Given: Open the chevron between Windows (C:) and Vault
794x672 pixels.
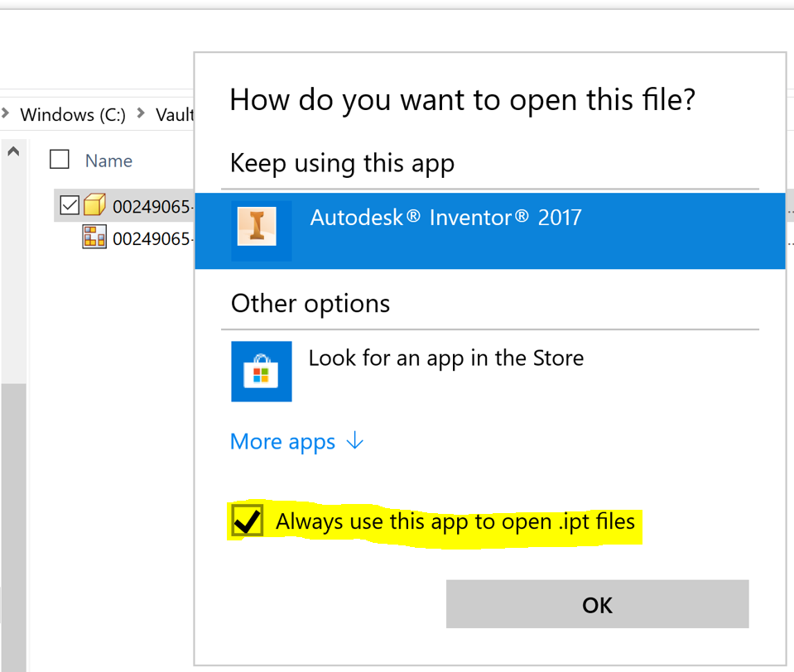Looking at the screenshot, I should (141, 114).
